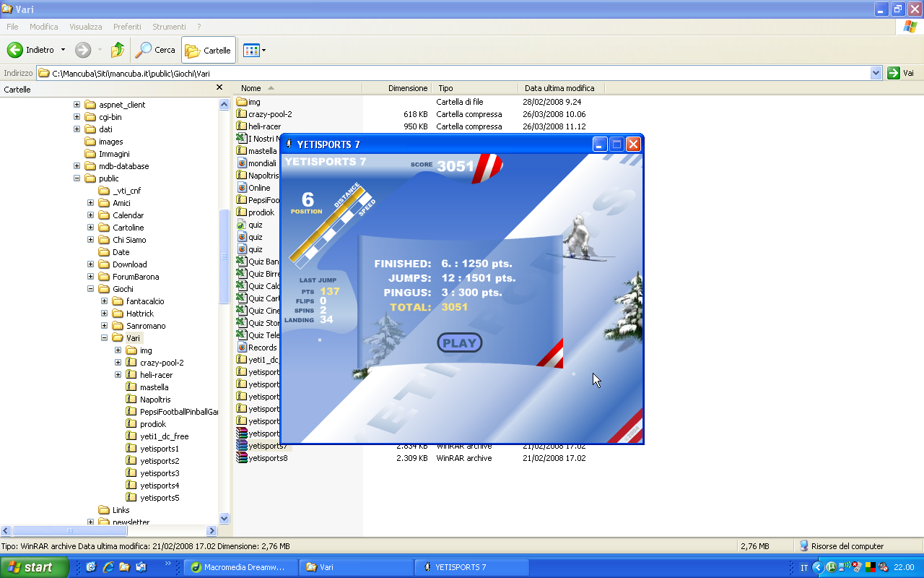Click the system tray clock 22.00
The width and height of the screenshot is (924, 578).
904,568
